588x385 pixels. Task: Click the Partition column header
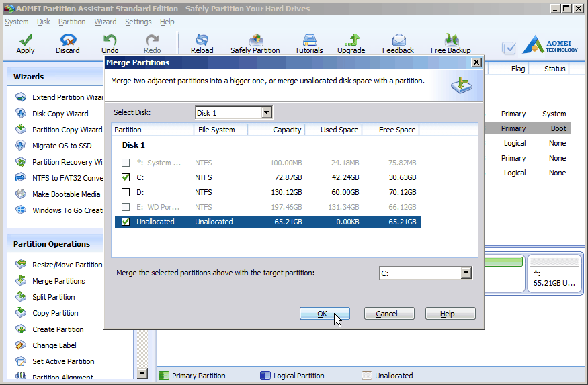[x=153, y=130]
